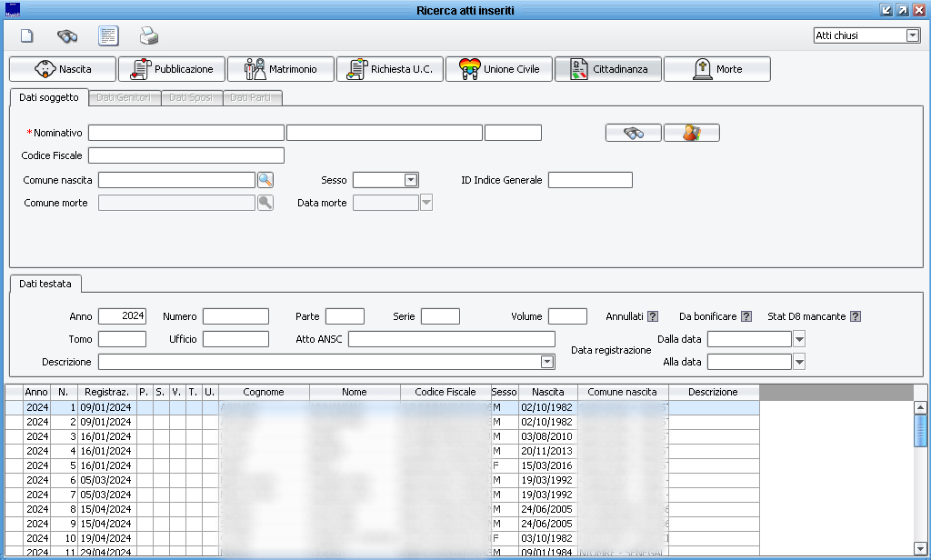
Task: Click the person lookup button beside Nominativo
Action: [x=692, y=133]
